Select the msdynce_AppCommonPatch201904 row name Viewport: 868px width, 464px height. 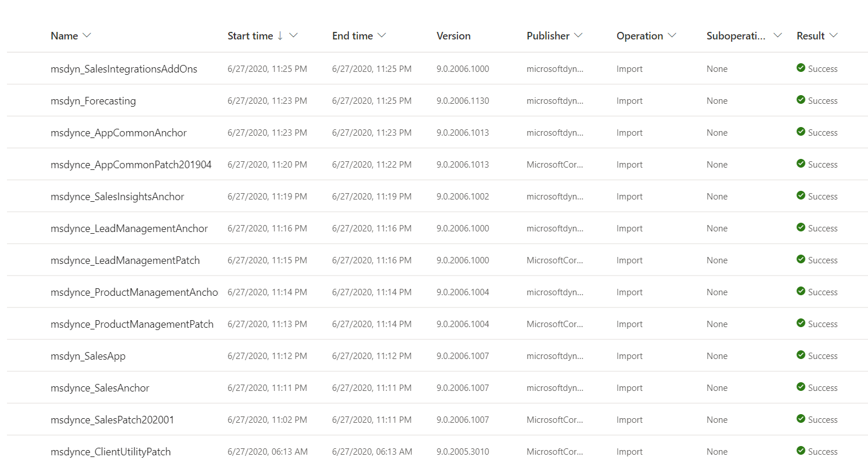coord(131,165)
